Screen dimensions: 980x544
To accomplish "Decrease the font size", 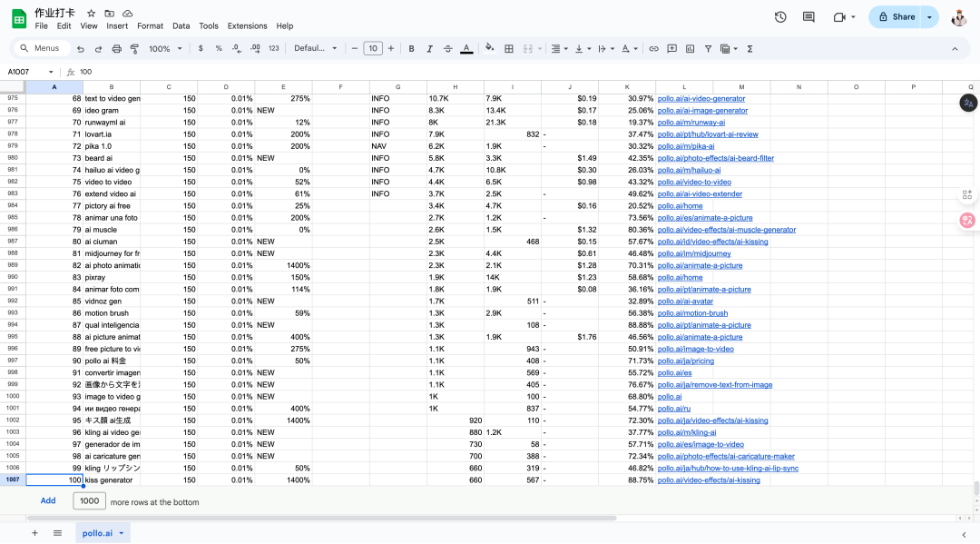I will click(355, 49).
